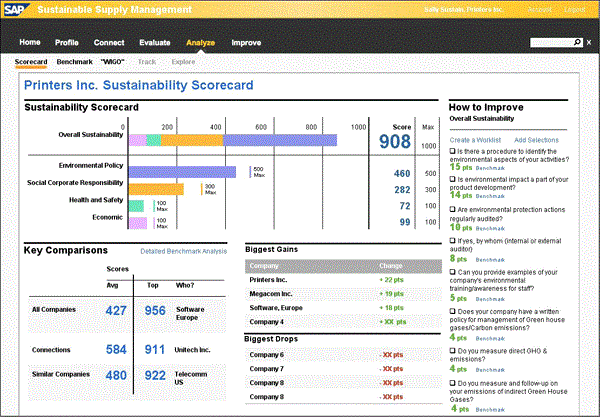600x417 pixels.
Task: Clear search with the X icon
Action: click(x=589, y=42)
